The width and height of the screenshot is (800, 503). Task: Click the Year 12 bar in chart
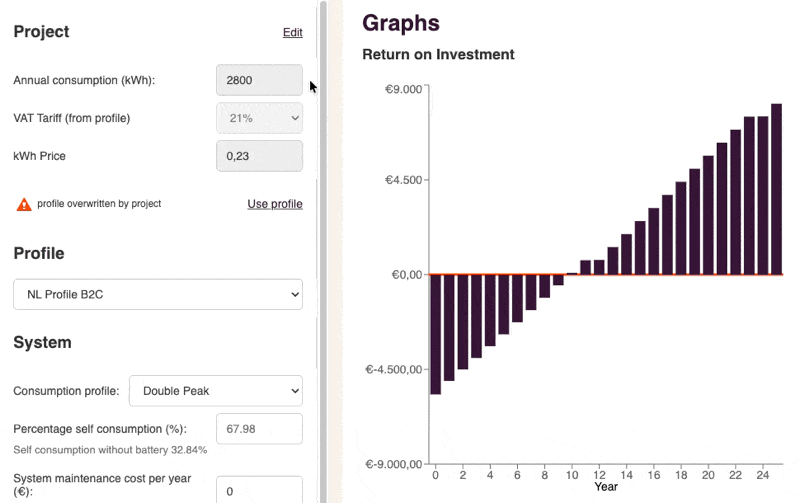pyautogui.click(x=599, y=267)
